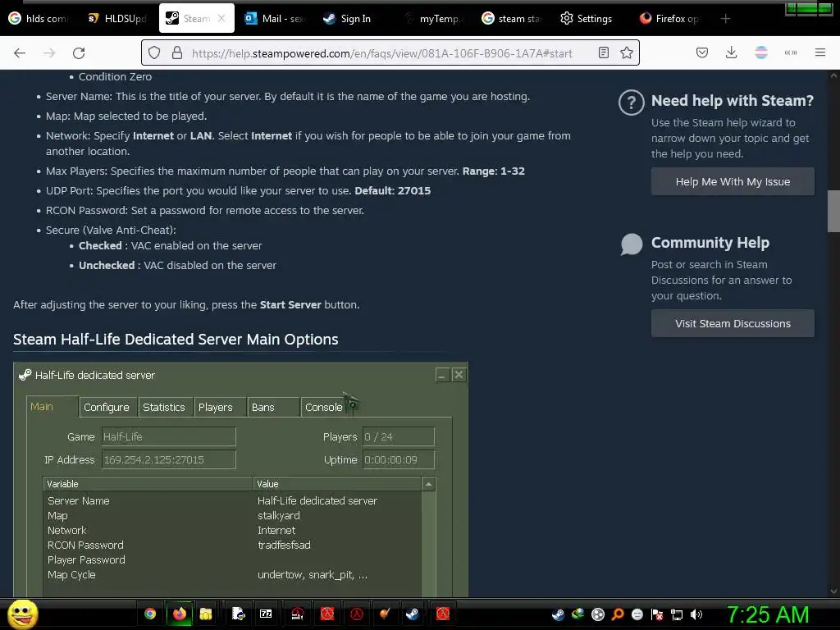Select the Console tab in server screenshot
This screenshot has height=630, width=840.
[x=323, y=407]
